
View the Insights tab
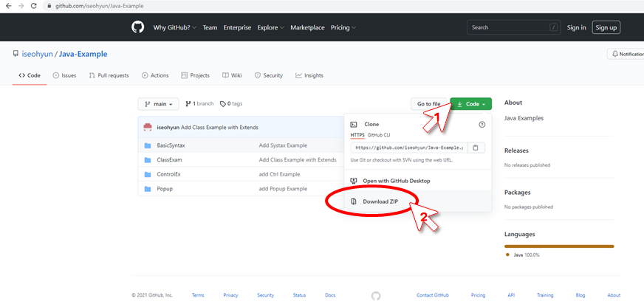pos(309,75)
